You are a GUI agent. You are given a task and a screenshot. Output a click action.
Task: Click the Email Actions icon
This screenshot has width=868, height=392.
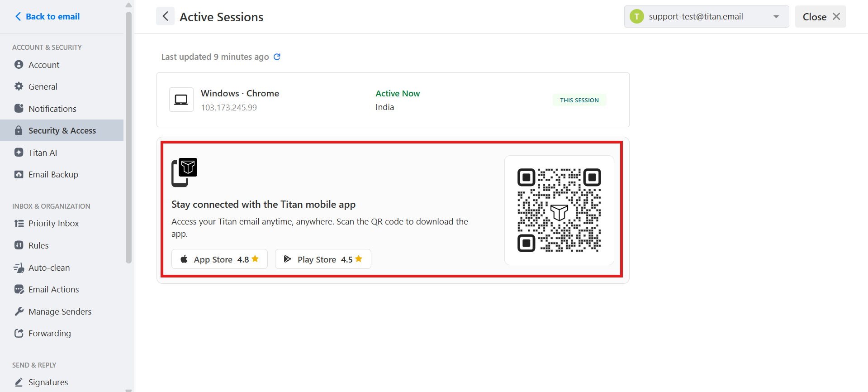(19, 289)
